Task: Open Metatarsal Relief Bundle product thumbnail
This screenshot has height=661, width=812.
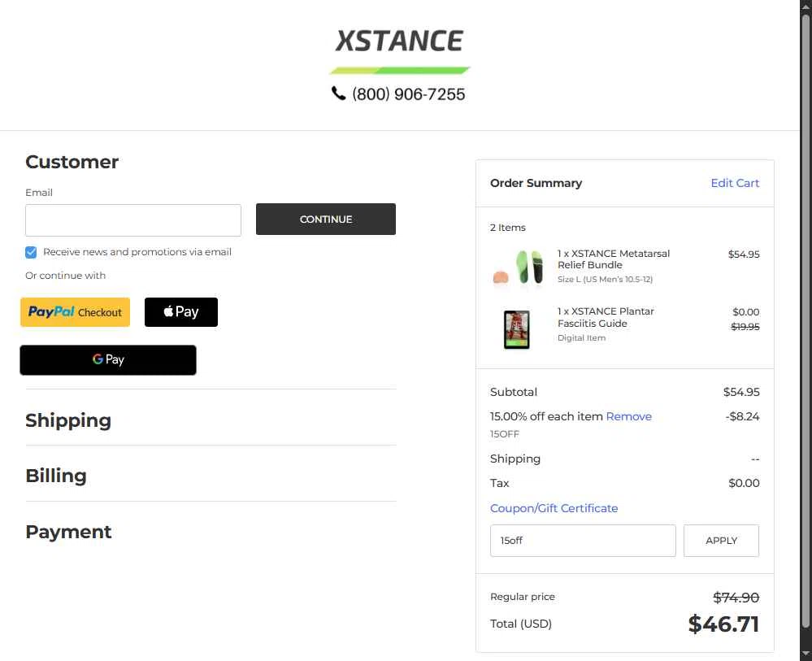Action: [517, 267]
